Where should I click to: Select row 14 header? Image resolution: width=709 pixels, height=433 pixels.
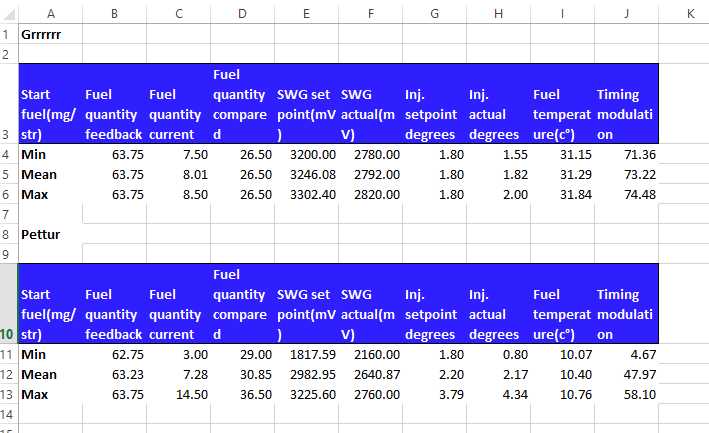pos(9,414)
